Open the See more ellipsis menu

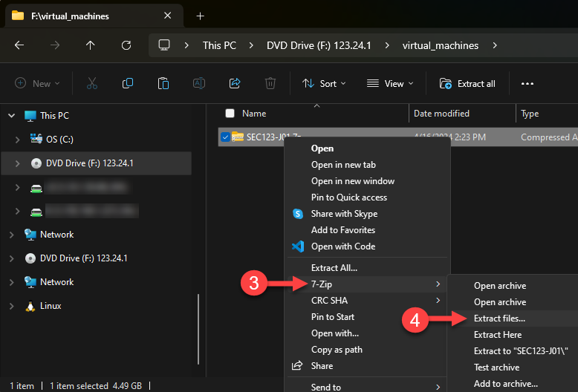coord(527,84)
